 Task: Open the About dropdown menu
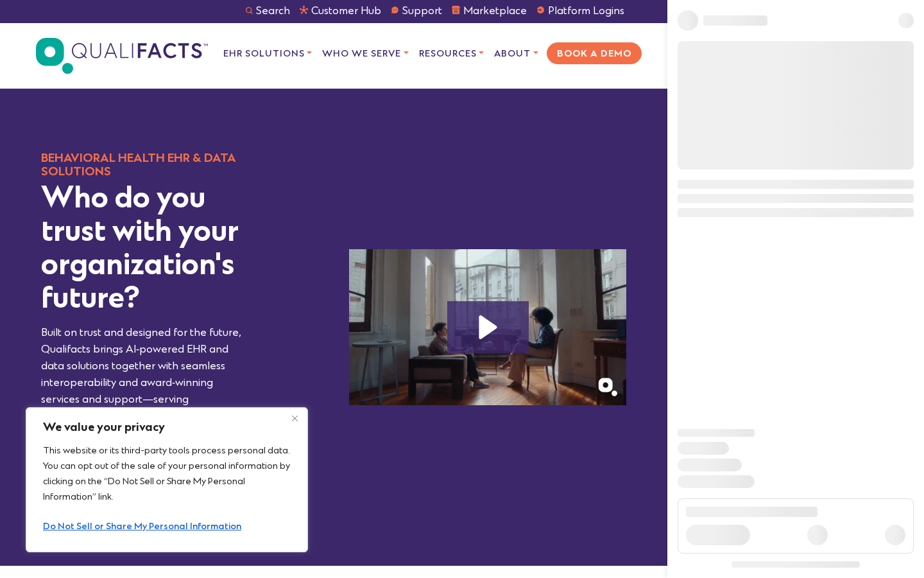coord(516,53)
